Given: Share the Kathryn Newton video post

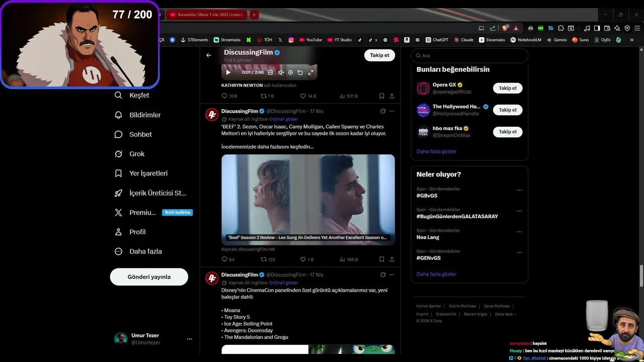Looking at the screenshot, I should (x=391, y=96).
